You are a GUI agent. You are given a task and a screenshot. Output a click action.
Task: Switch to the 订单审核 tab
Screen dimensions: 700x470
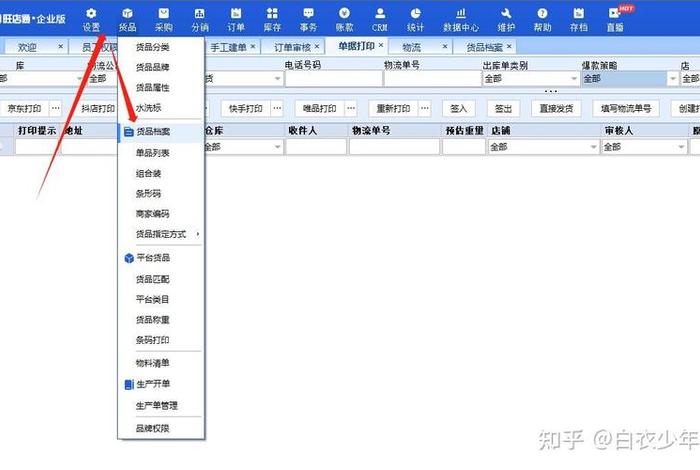pos(292,47)
